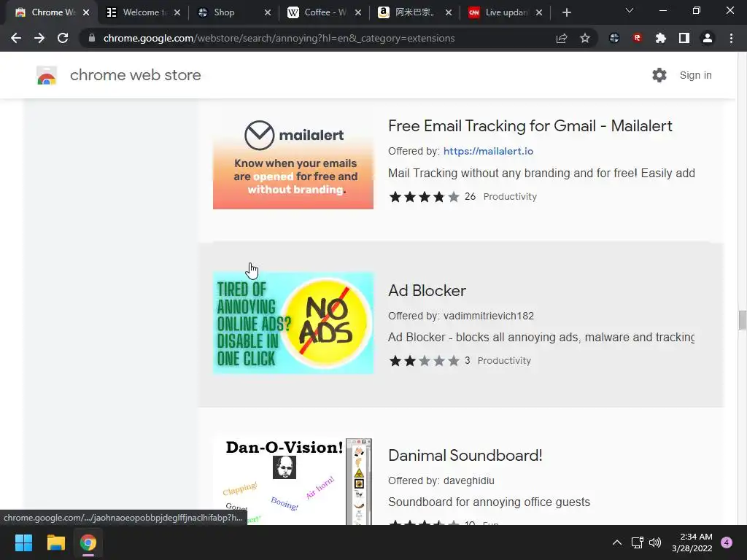Open the globe extension icon

coord(614,38)
